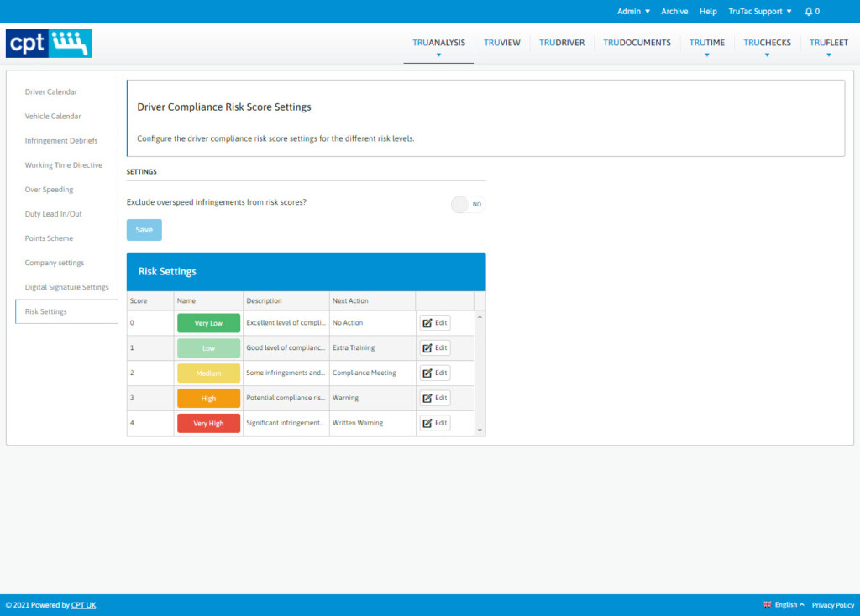
Task: Select the High risk color badge
Action: point(208,397)
